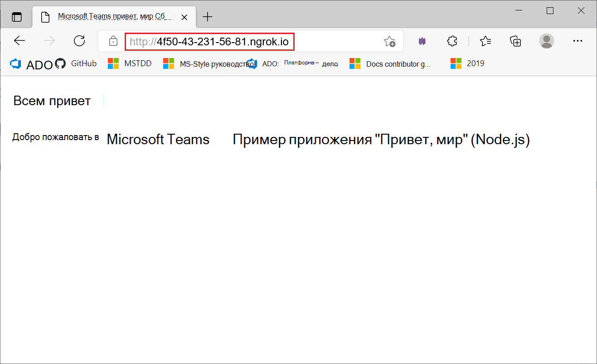597x364 pixels.
Task: Click the Добро пожаловать в text
Action: (56, 137)
